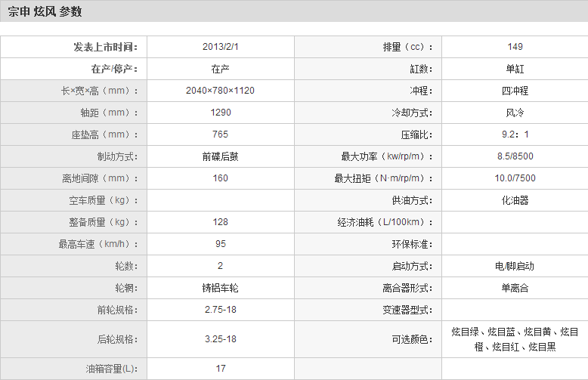Click the 可选颜色 color options text

point(515,339)
